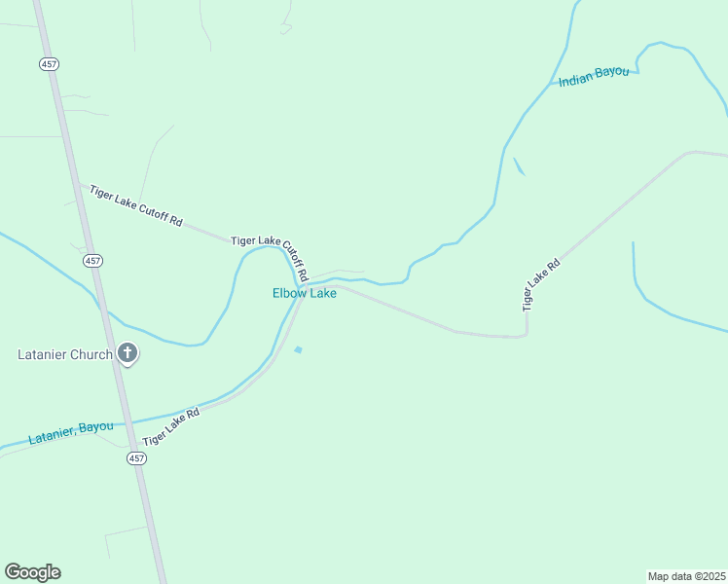This screenshot has height=584, width=728.
Task: Click the Map data ©2025 attribution
Action: 687,576
